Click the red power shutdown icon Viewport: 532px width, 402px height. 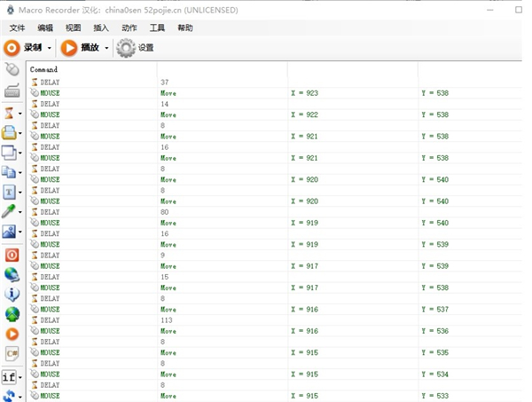12,255
